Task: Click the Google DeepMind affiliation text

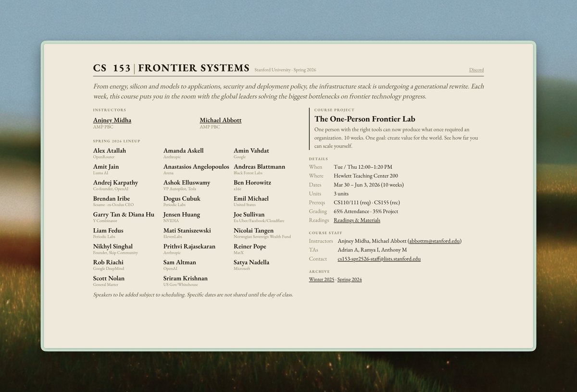Action: (108, 269)
